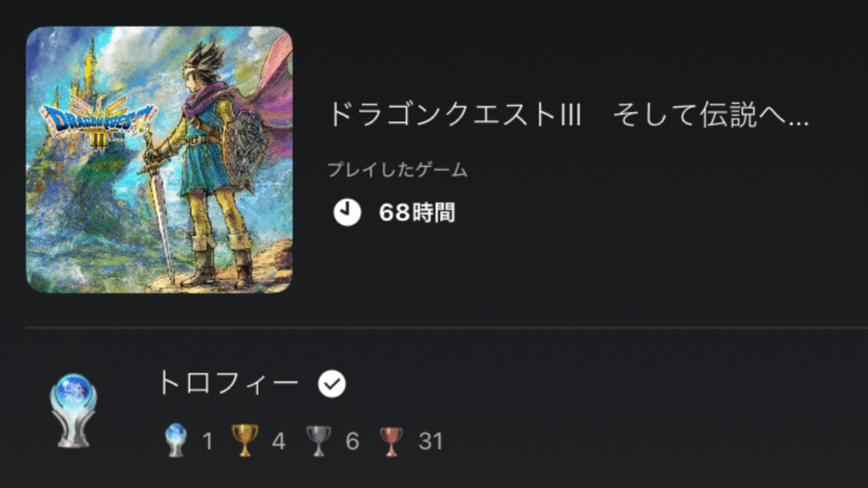The width and height of the screenshot is (868, 488).
Task: Select the platinum trophy count 1
Action: pyautogui.click(x=208, y=441)
